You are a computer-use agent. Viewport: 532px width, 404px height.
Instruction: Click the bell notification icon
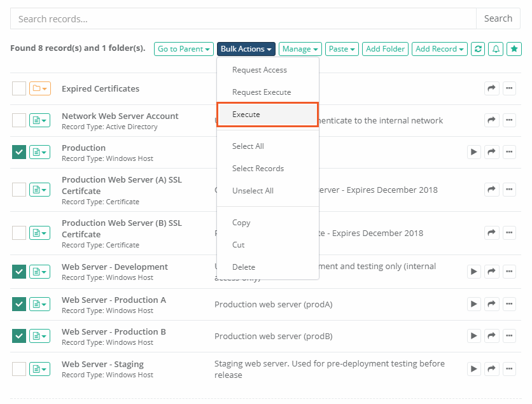tap(496, 49)
